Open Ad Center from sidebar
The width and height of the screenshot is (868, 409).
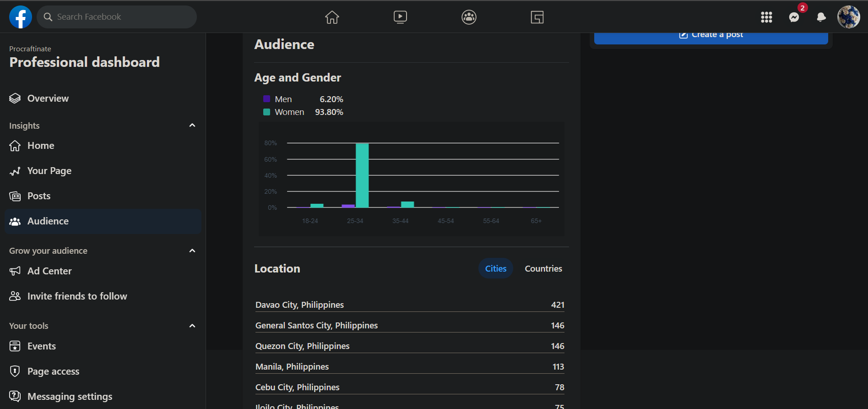click(x=49, y=271)
